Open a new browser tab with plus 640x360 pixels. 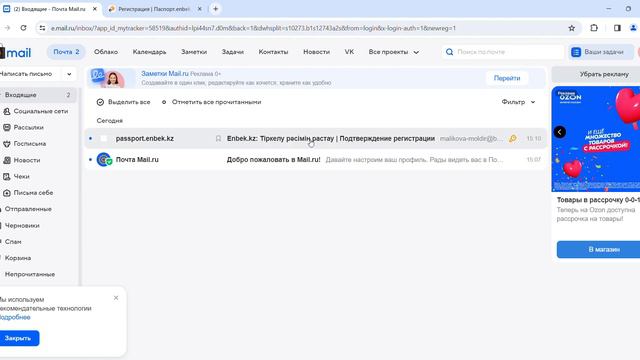(x=216, y=9)
